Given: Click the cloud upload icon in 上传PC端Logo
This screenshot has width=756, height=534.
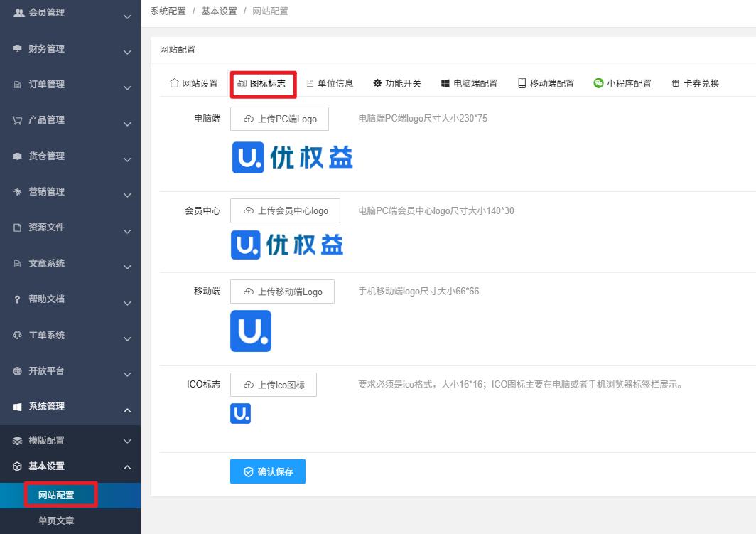Looking at the screenshot, I should pyautogui.click(x=248, y=119).
